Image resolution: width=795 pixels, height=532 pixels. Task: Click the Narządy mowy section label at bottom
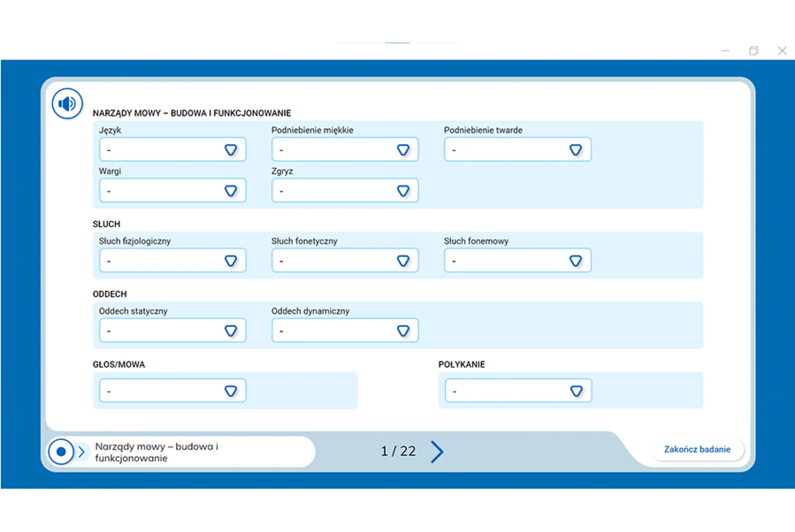[157, 452]
